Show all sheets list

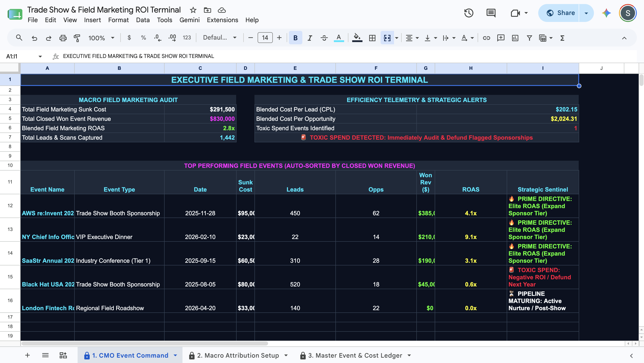45,355
